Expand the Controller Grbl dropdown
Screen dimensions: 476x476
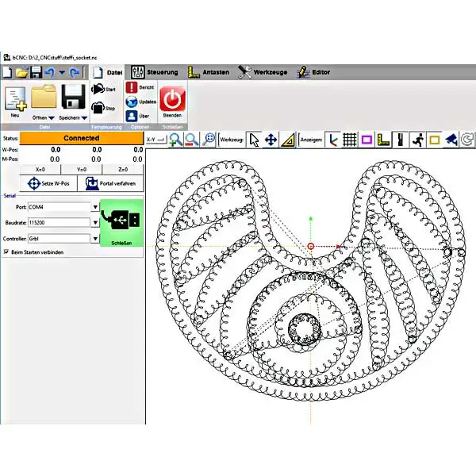click(x=95, y=238)
